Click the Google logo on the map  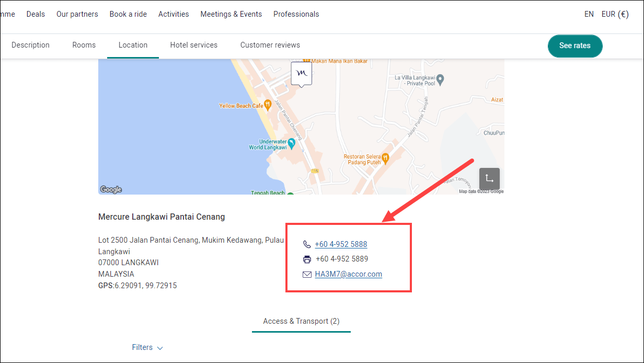pyautogui.click(x=111, y=189)
